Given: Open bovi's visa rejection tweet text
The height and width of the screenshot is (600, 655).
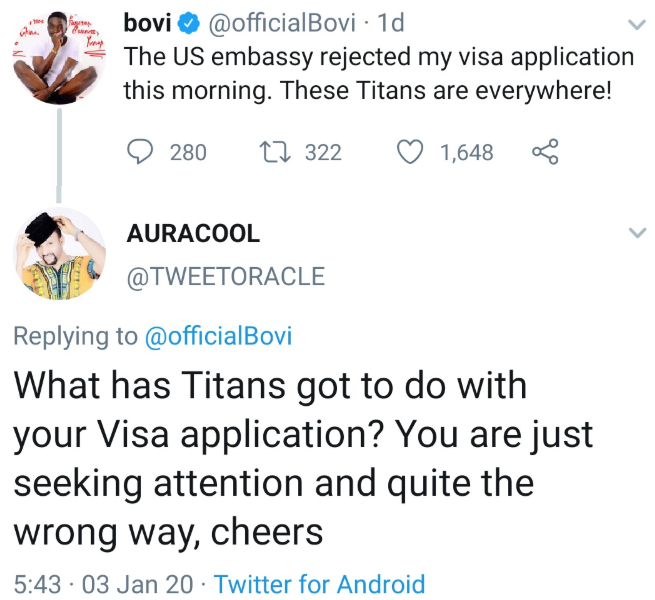Looking at the screenshot, I should (378, 73).
